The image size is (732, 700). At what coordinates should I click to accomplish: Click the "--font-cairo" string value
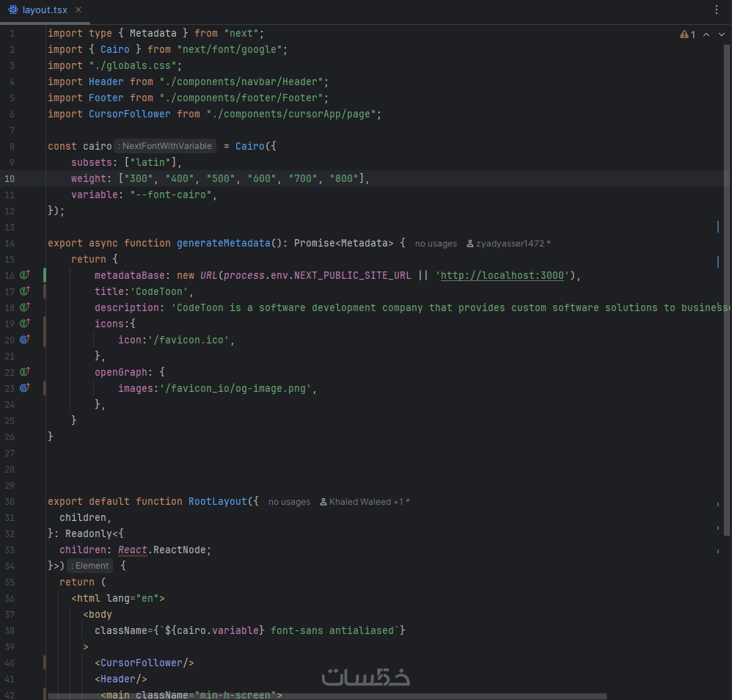click(171, 194)
